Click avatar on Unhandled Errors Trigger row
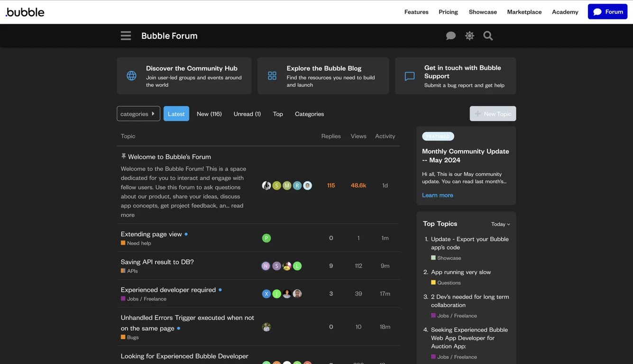Image resolution: width=633 pixels, height=364 pixels. [266, 327]
